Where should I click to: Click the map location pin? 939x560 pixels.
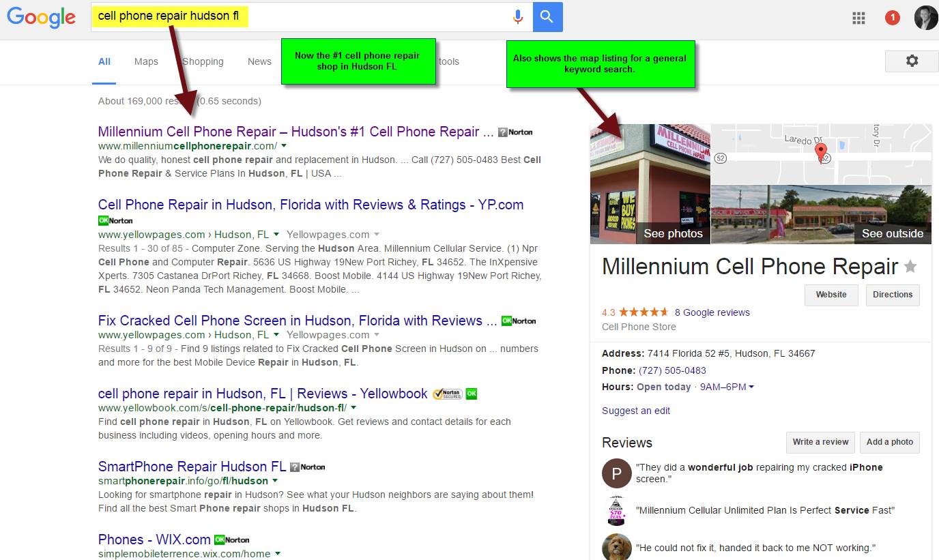(821, 152)
